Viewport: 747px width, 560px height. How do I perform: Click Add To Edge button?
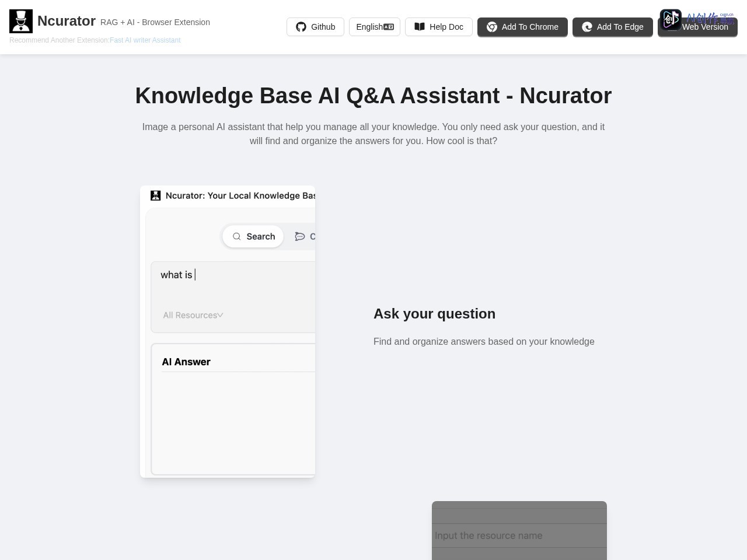click(x=613, y=27)
